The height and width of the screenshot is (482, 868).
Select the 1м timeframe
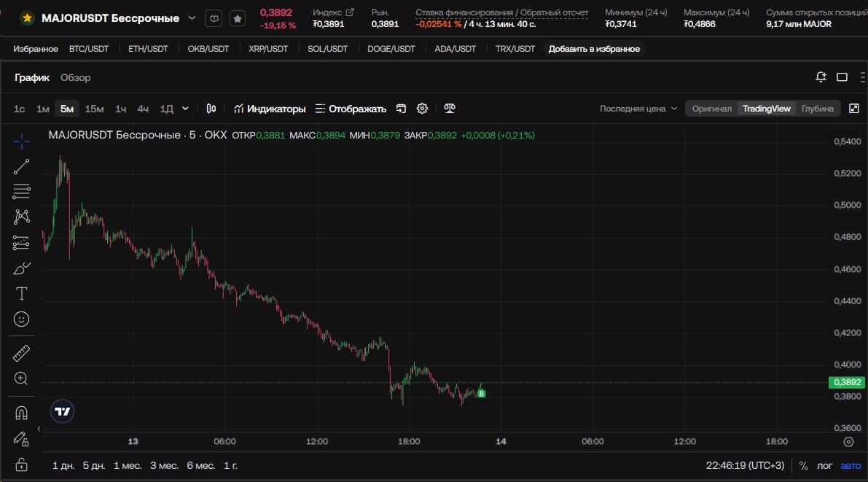[42, 109]
